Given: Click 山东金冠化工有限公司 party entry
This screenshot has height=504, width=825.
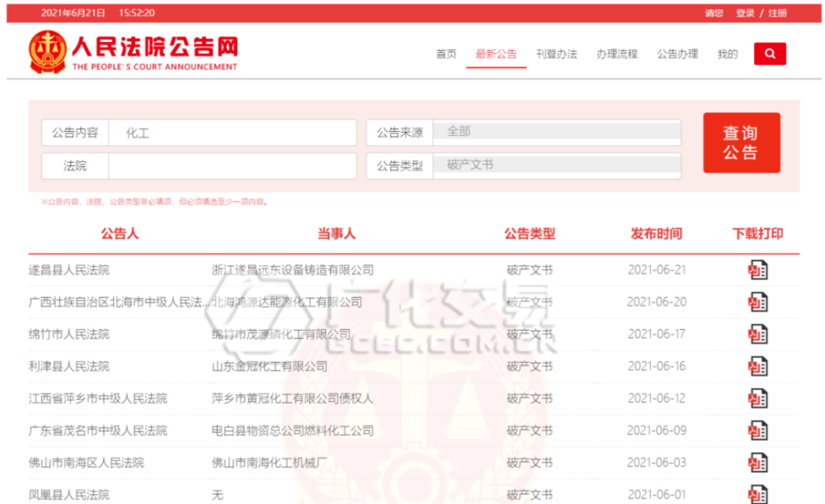Looking at the screenshot, I should point(270,366).
